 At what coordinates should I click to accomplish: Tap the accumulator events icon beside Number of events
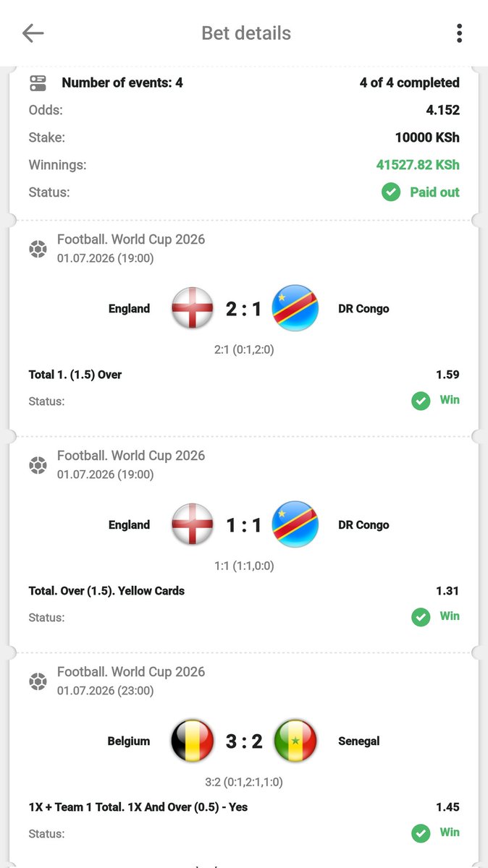[38, 82]
